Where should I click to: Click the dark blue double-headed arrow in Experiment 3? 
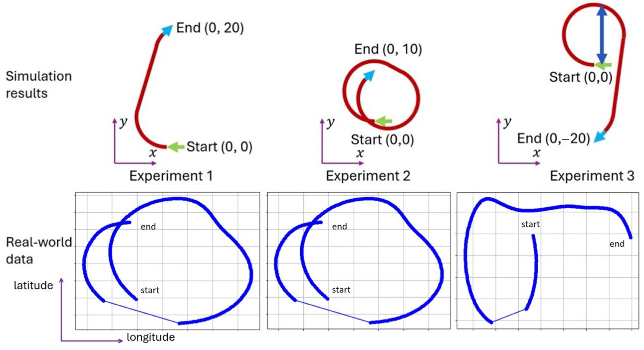(602, 35)
